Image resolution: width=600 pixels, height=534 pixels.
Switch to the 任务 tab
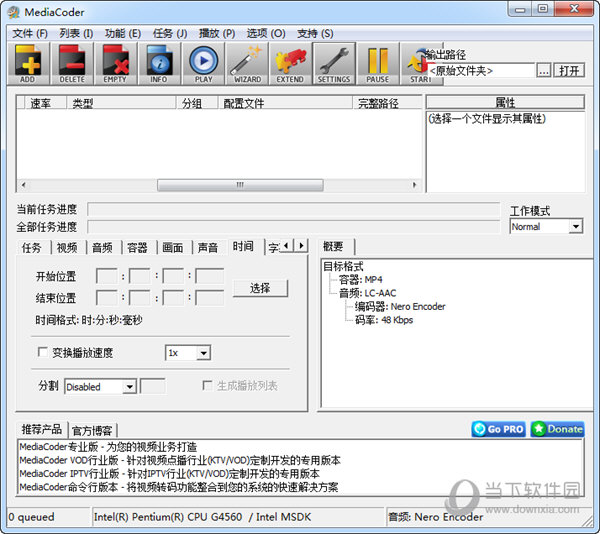(32, 248)
